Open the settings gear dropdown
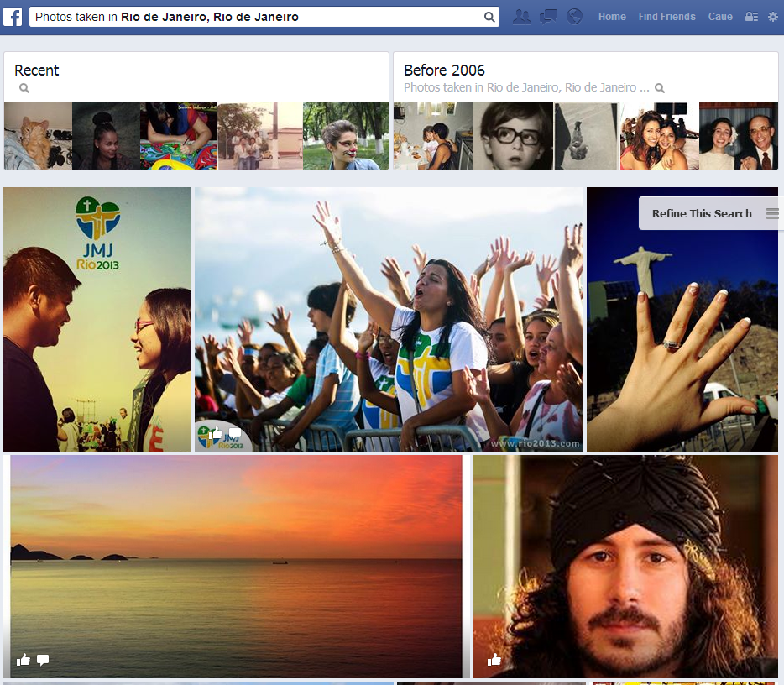Viewport: 784px width, 685px height. pos(772,17)
